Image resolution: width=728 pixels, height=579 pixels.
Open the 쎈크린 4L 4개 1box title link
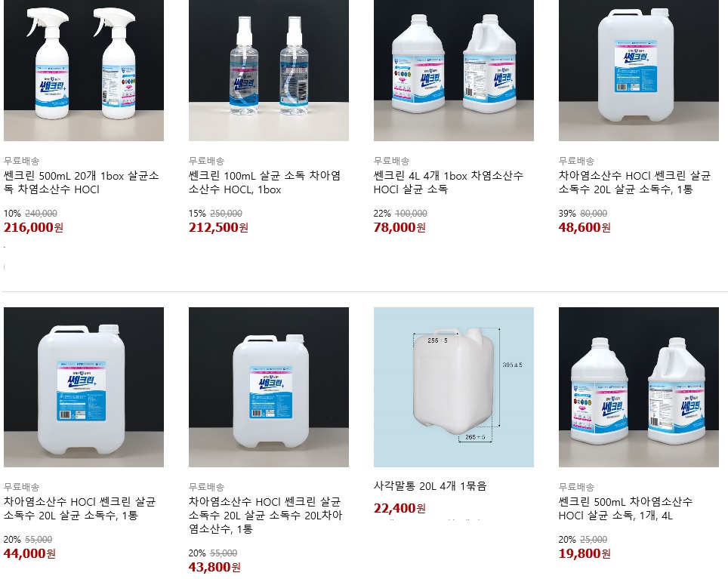pyautogui.click(x=449, y=183)
